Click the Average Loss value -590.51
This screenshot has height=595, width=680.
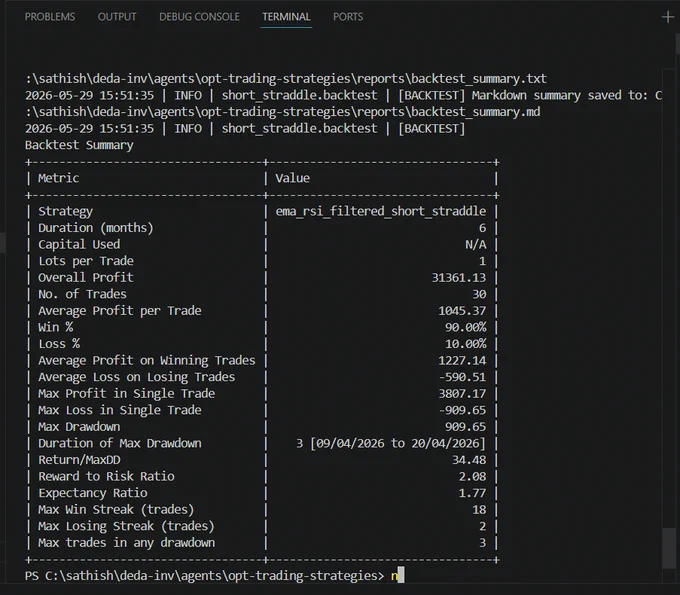click(462, 377)
